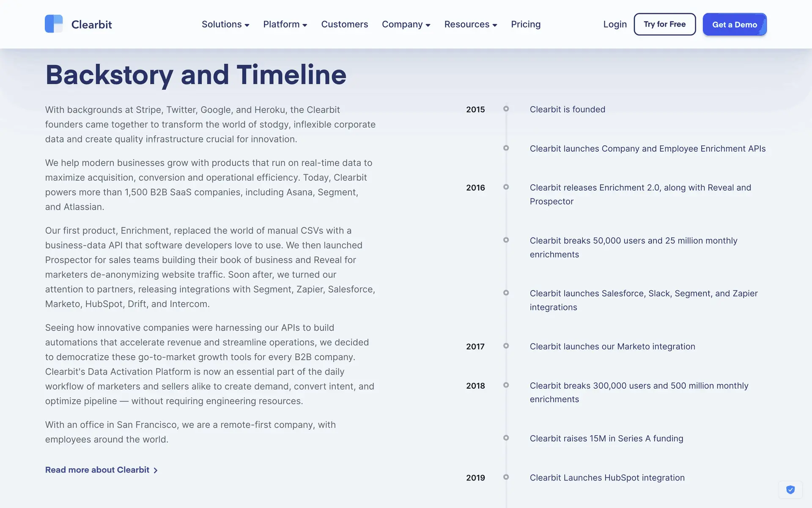Click the Clearbit logo icon
Viewport: 812px width, 508px height.
[x=54, y=24]
